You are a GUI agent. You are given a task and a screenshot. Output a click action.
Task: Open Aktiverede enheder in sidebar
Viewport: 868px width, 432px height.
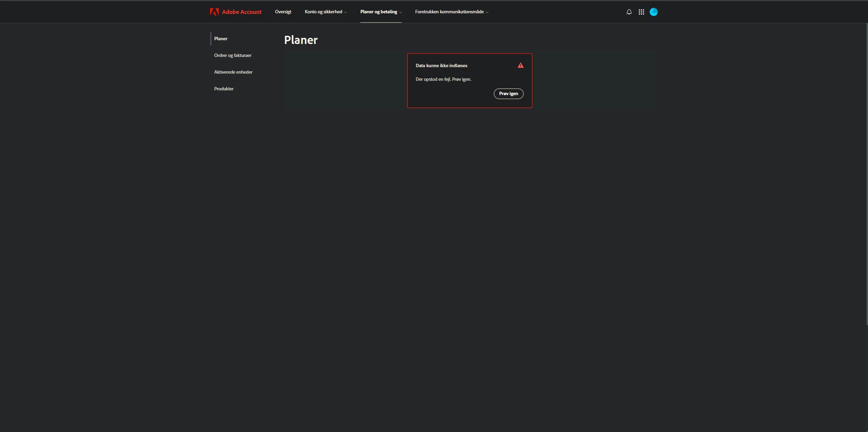233,72
